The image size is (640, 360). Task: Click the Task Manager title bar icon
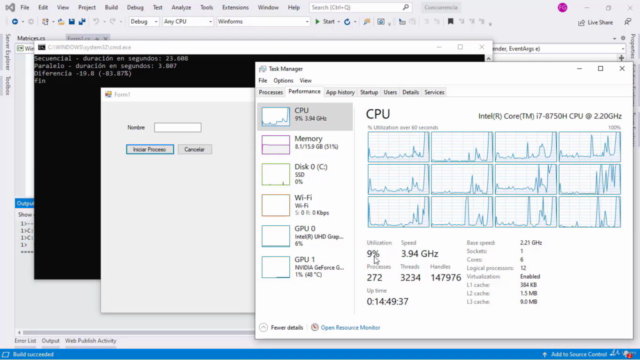pos(262,69)
